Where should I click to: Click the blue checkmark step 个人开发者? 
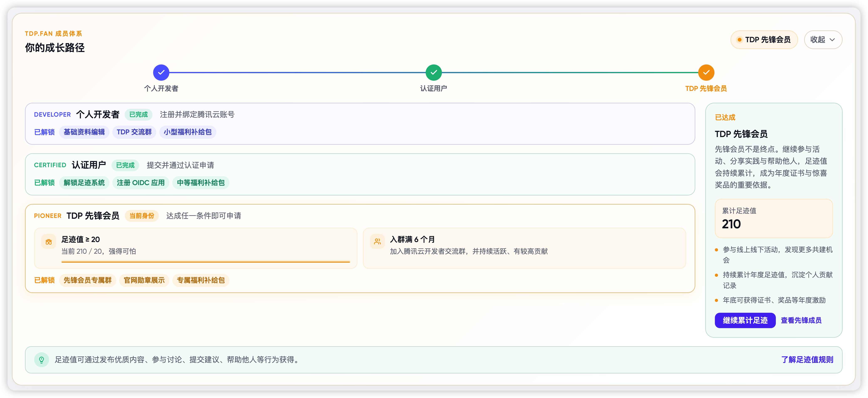point(161,72)
